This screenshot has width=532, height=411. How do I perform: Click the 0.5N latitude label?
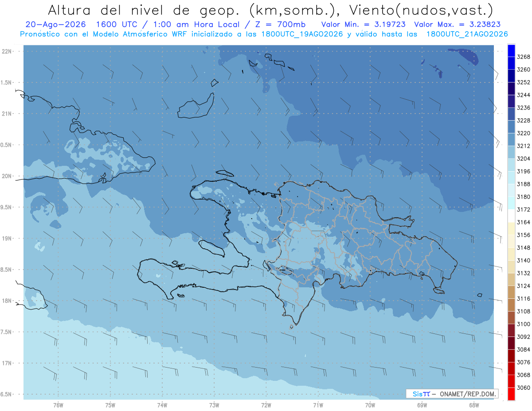tap(6, 145)
